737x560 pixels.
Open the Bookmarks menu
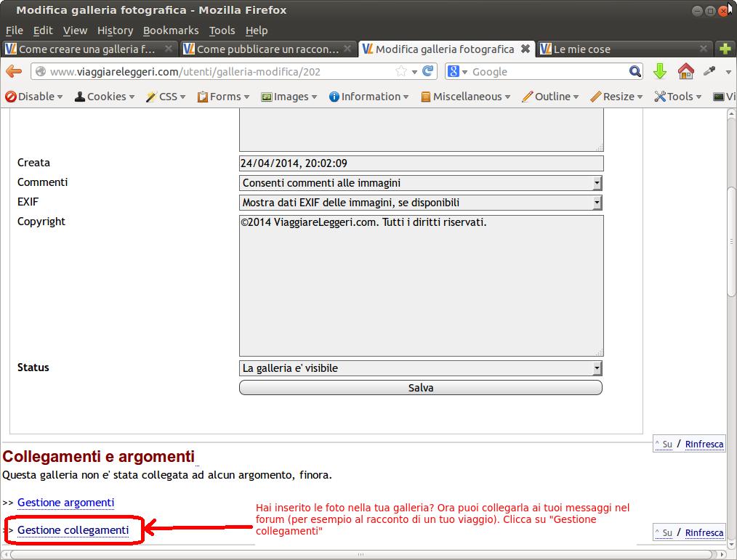point(171,31)
